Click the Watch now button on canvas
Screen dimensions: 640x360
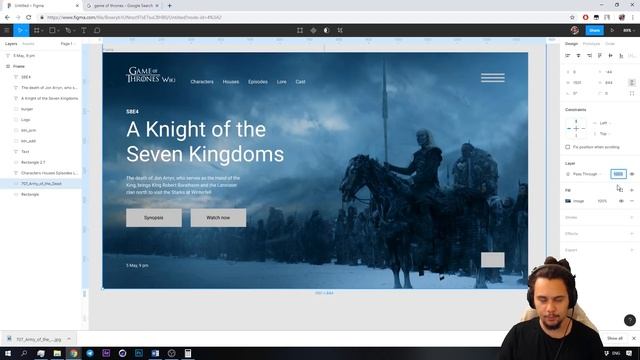click(218, 218)
